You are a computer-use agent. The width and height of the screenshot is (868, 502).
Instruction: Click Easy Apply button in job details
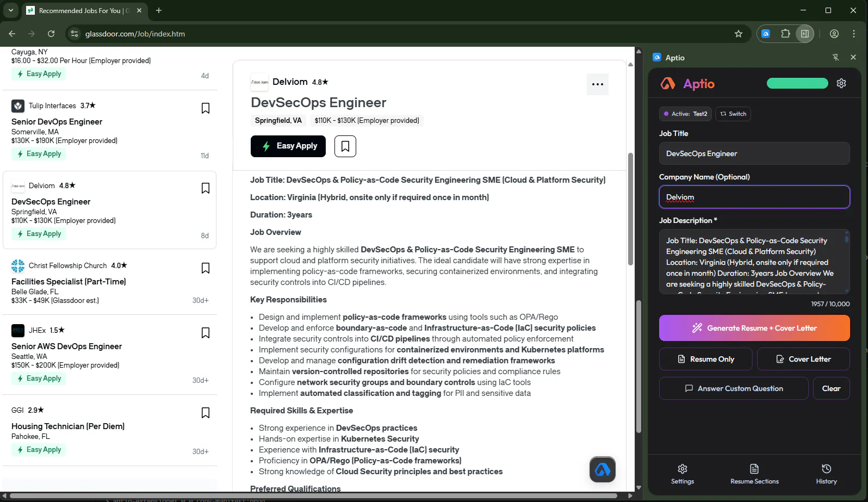click(x=288, y=146)
